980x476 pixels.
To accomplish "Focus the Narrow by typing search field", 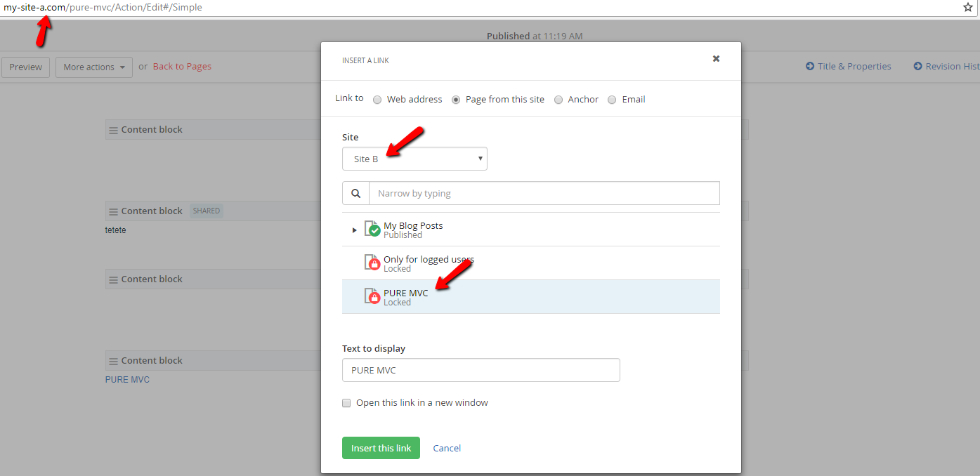I will click(544, 193).
